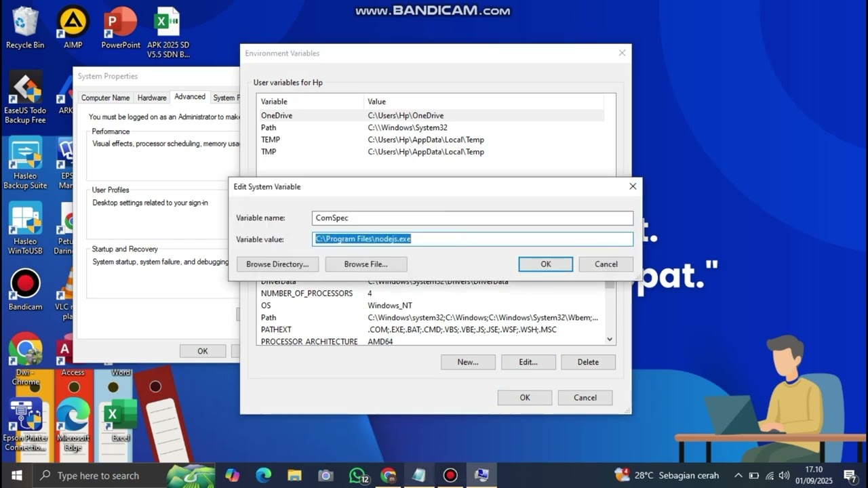Select the TMP user variable row
Screen dimensions: 868x488
431,152
